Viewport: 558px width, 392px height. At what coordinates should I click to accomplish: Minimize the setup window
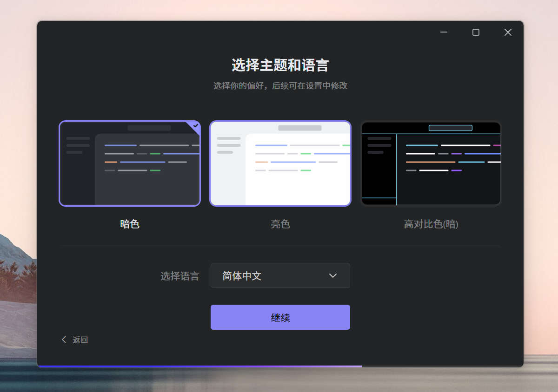tap(444, 32)
